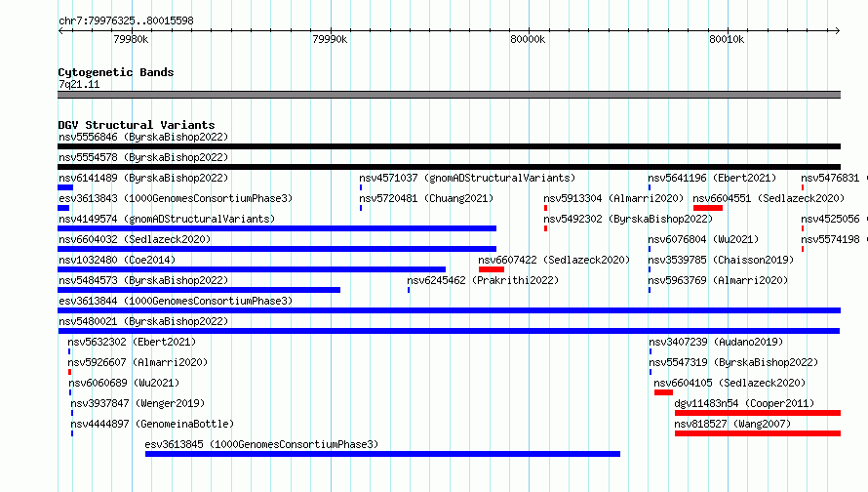Open nsv5480021 (ByrskaBishop2022) variant
The image size is (868, 492).
point(143,321)
